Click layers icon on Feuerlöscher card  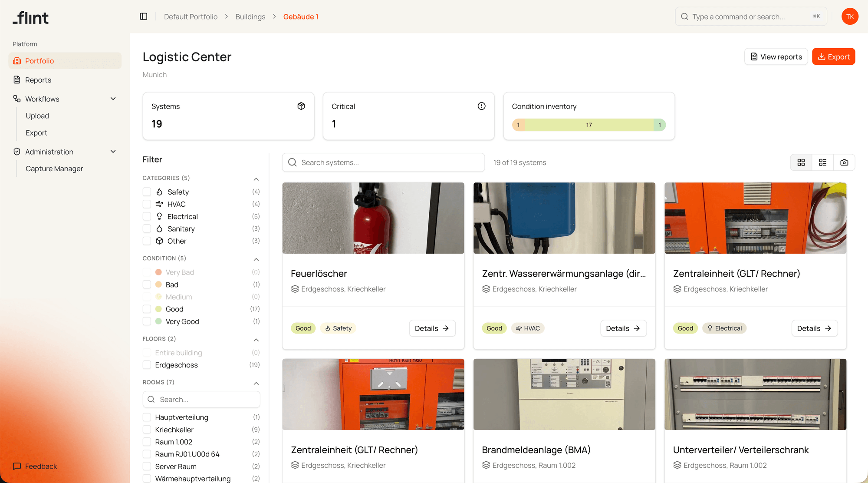295,289
